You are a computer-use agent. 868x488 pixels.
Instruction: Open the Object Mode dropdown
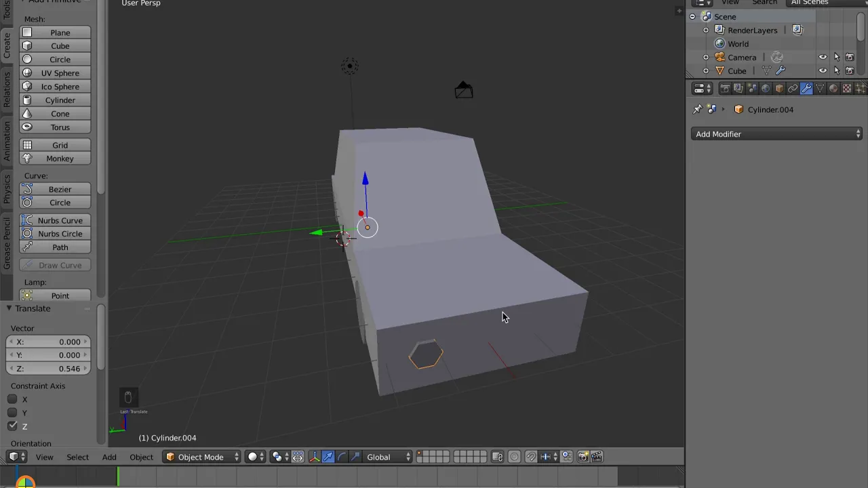202,457
